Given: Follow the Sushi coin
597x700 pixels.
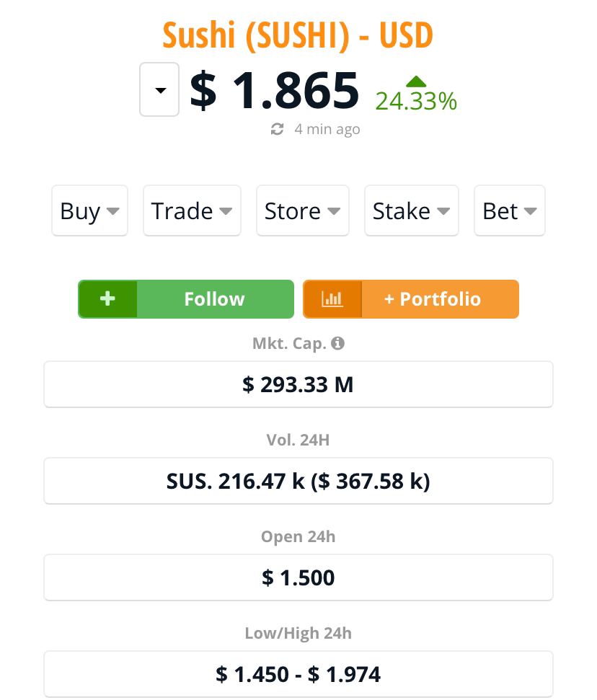Looking at the screenshot, I should [186, 298].
